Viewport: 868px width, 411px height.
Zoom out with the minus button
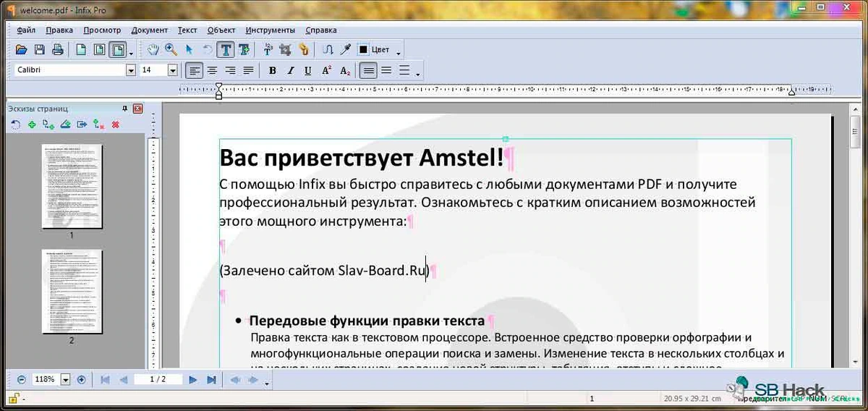click(x=22, y=379)
